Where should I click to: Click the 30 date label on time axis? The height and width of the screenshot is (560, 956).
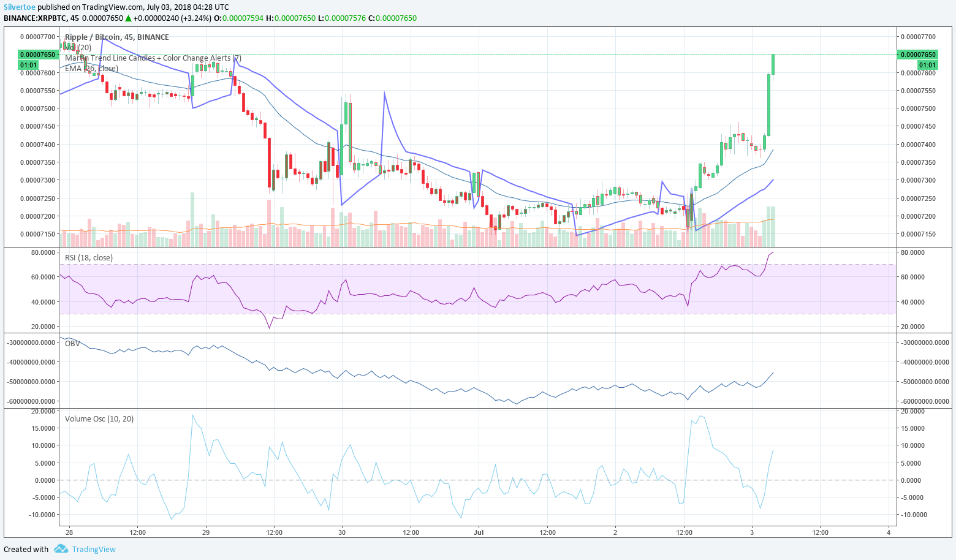(342, 532)
